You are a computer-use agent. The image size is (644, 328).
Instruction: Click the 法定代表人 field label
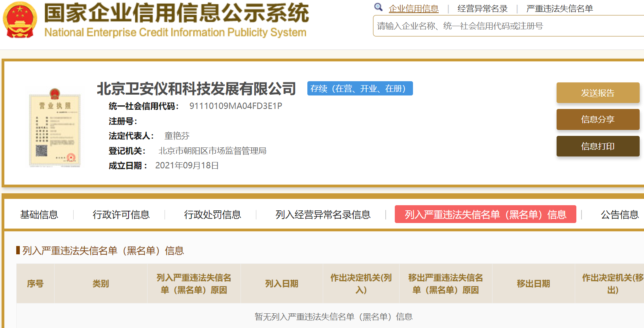point(131,136)
